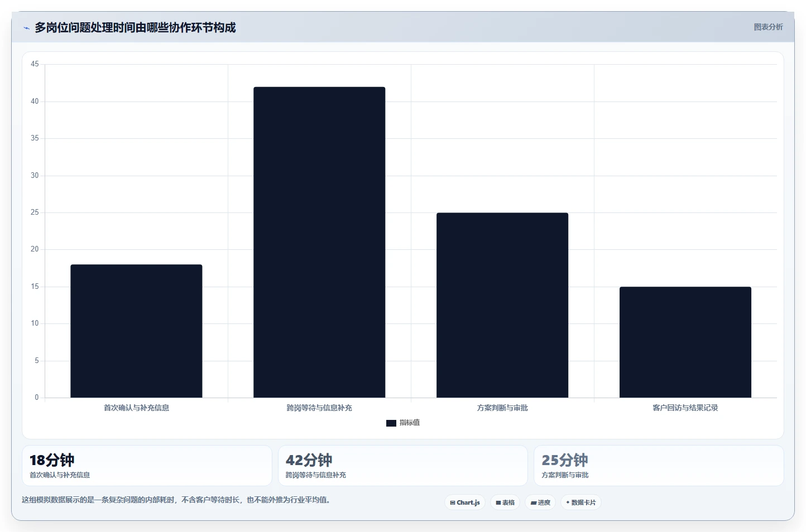Toggle the 指标值 legend item

pyautogui.click(x=403, y=423)
